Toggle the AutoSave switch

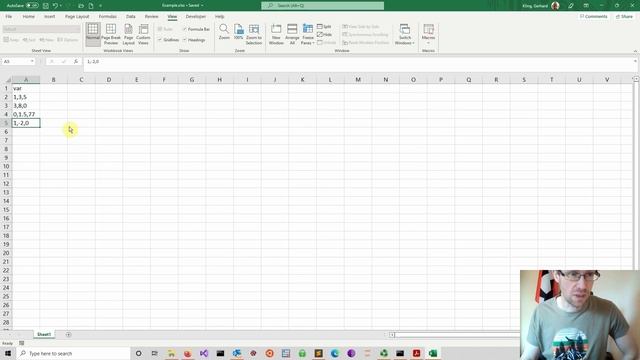[x=32, y=6]
